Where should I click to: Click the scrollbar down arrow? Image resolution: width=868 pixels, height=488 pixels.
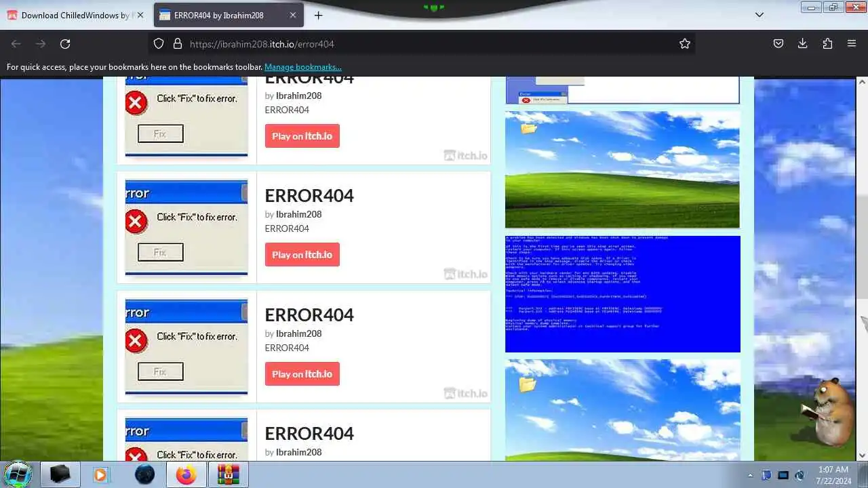click(862, 455)
